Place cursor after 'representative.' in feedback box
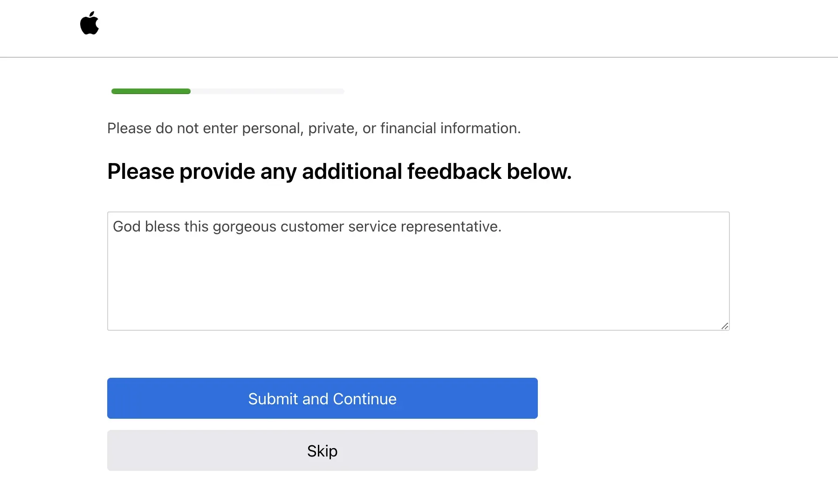The height and width of the screenshot is (504, 838). pyautogui.click(x=502, y=227)
